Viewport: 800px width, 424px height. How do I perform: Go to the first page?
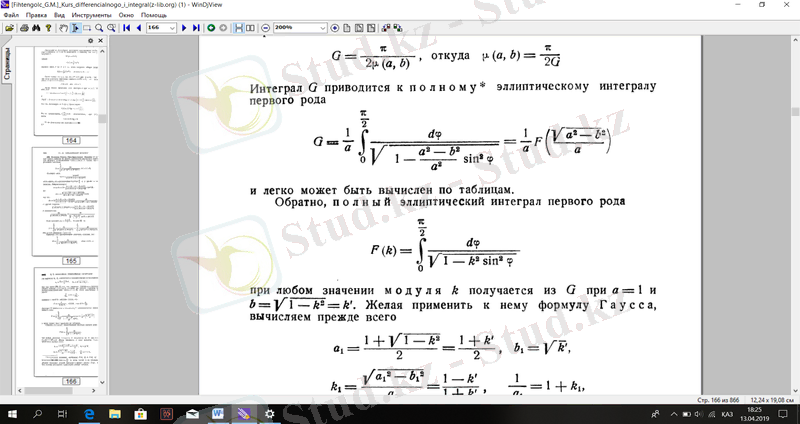[x=126, y=28]
